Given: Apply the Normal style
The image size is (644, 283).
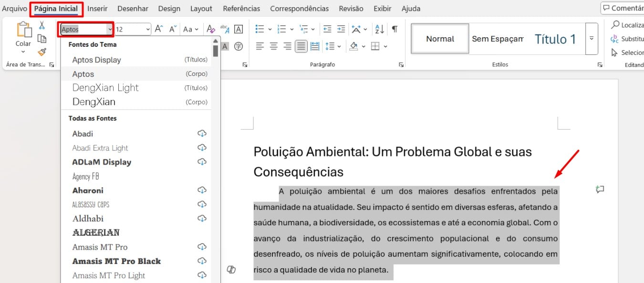Looking at the screenshot, I should (x=440, y=39).
